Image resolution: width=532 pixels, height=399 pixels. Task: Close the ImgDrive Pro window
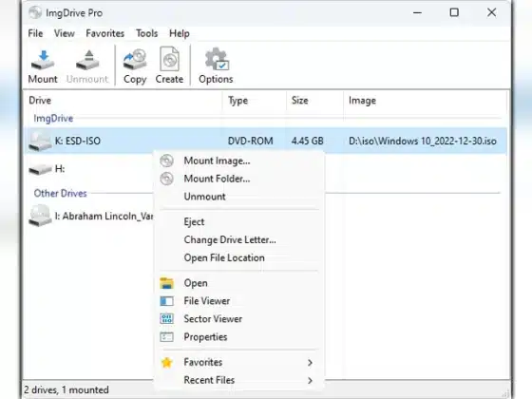coord(491,13)
